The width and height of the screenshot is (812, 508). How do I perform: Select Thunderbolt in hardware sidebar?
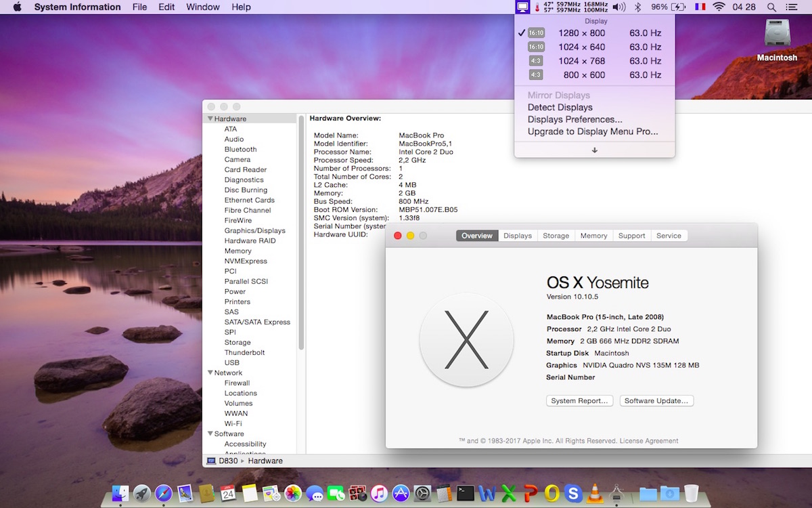click(x=245, y=353)
